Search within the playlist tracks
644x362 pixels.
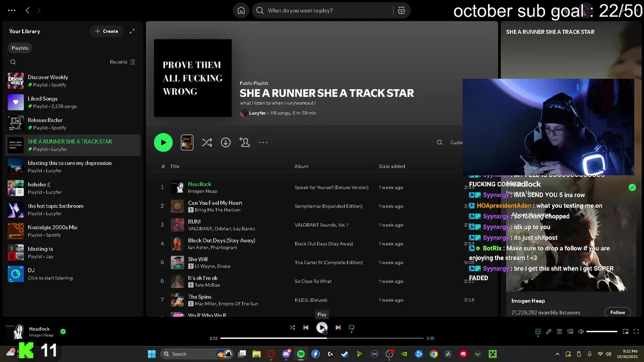point(440,143)
